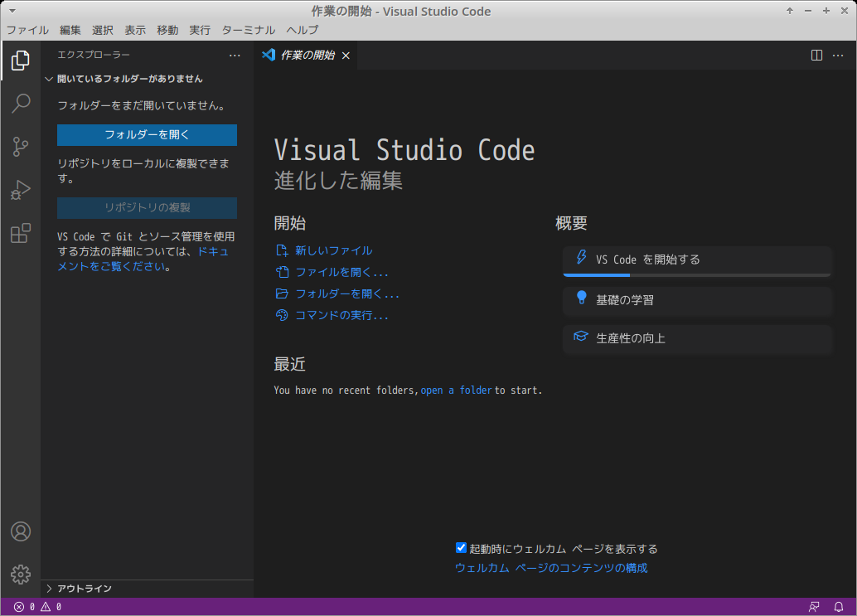Open the Extensions view icon
Viewport: 857px width, 616px height.
pyautogui.click(x=20, y=233)
